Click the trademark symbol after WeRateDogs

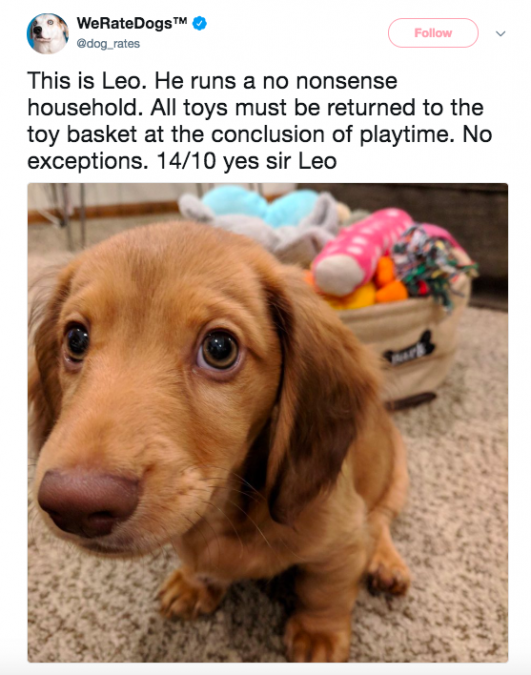tap(180, 21)
